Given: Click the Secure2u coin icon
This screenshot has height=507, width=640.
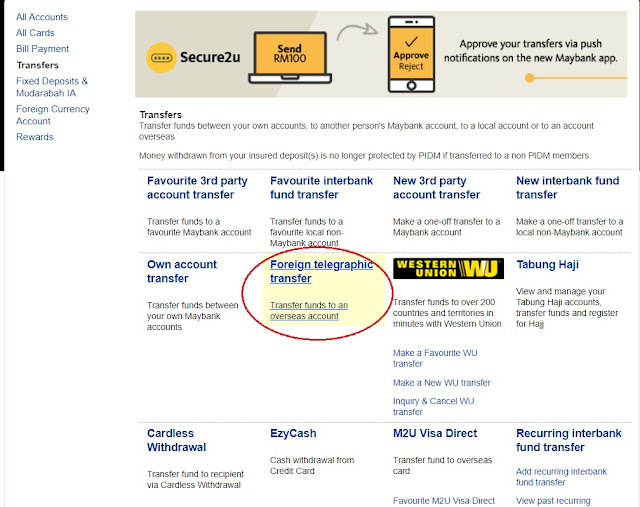Looking at the screenshot, I should [x=161, y=58].
